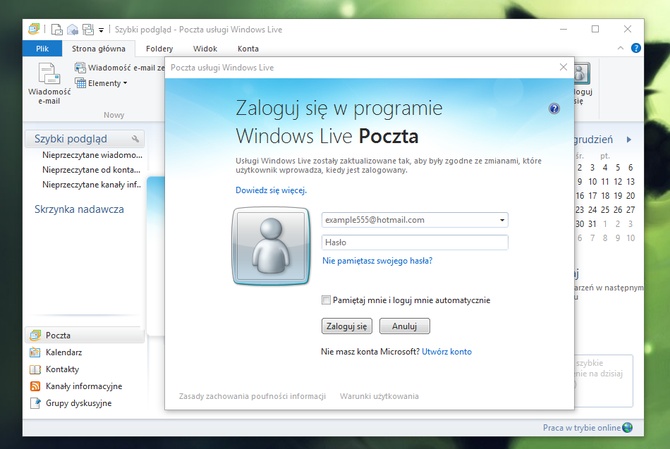Advance the calendar to next month
Viewport: 670px width, 449px height.
[x=629, y=139]
